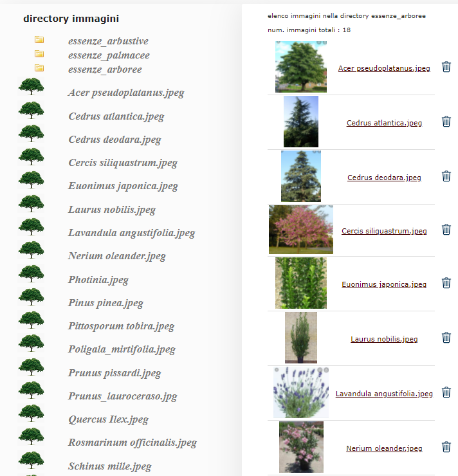Open the Lavandula angustifolia.jpeg underlined link
Viewport: 458px width, 476px height.
pyautogui.click(x=384, y=394)
